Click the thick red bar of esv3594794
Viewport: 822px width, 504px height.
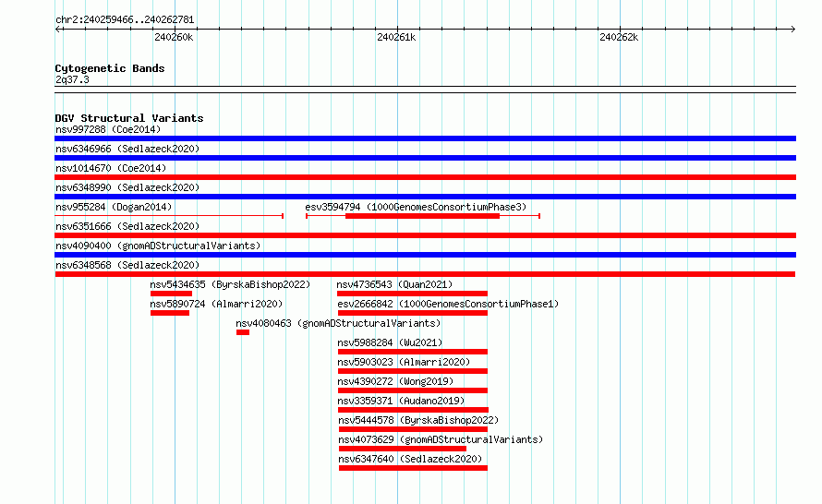422,216
